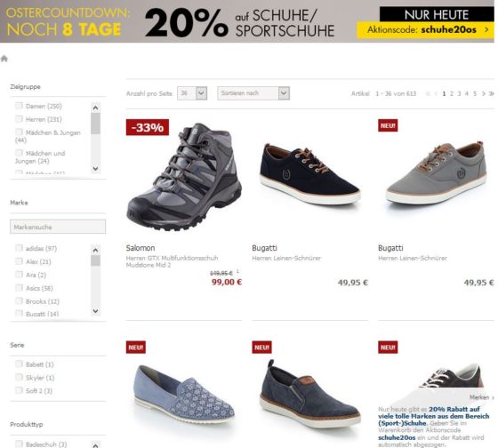Go to the home page icon

click(x=4, y=59)
